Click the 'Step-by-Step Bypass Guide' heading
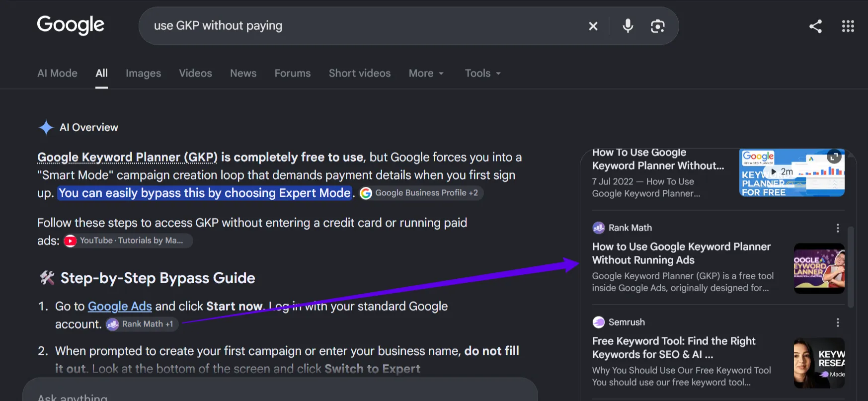The height and width of the screenshot is (401, 868). pos(158,278)
